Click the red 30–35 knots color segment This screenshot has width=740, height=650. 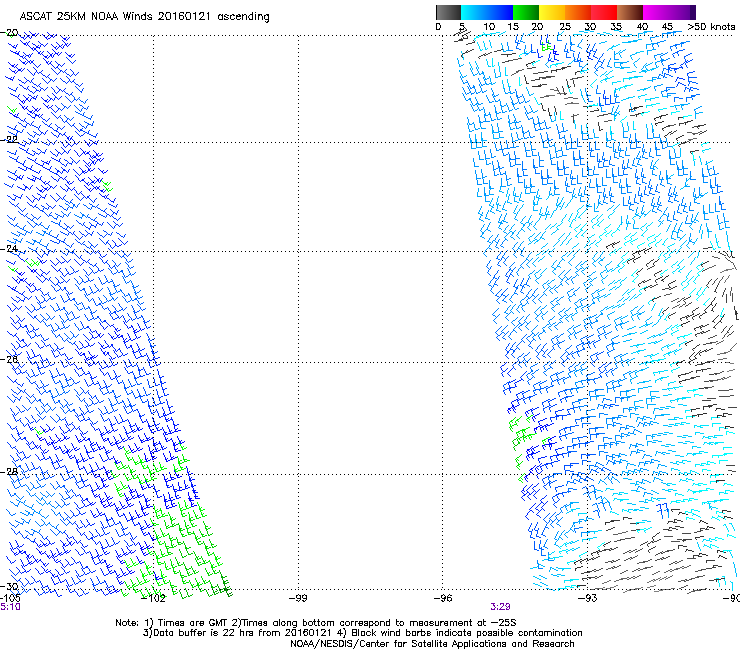[x=604, y=12]
